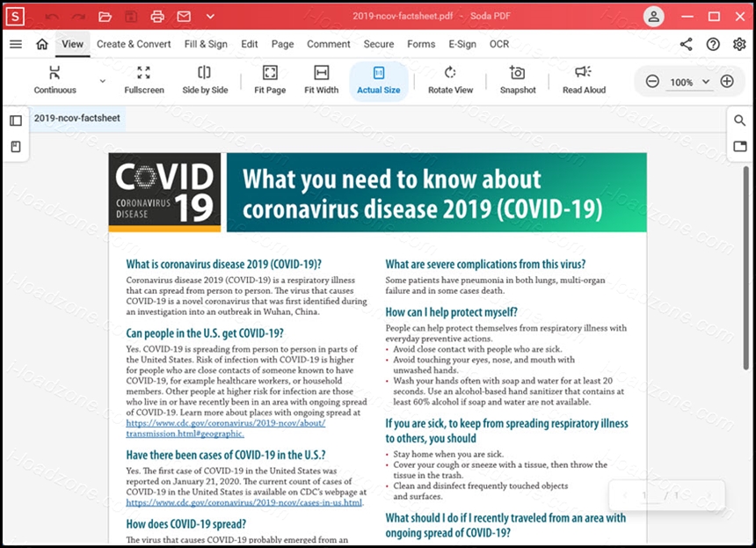Click heading "What is coronavirus disease 2019 (COVID-19)?"

(223, 265)
